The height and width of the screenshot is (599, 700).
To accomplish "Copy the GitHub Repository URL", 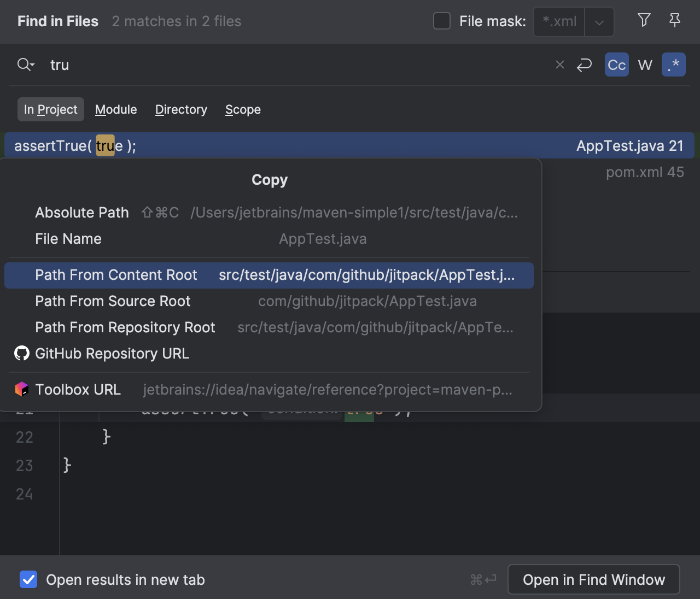I will (112, 353).
